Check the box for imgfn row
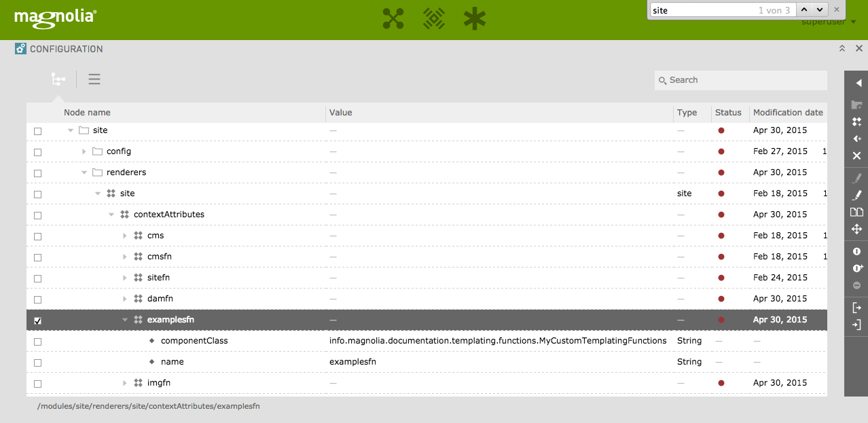The width and height of the screenshot is (868, 423). pyautogui.click(x=37, y=384)
